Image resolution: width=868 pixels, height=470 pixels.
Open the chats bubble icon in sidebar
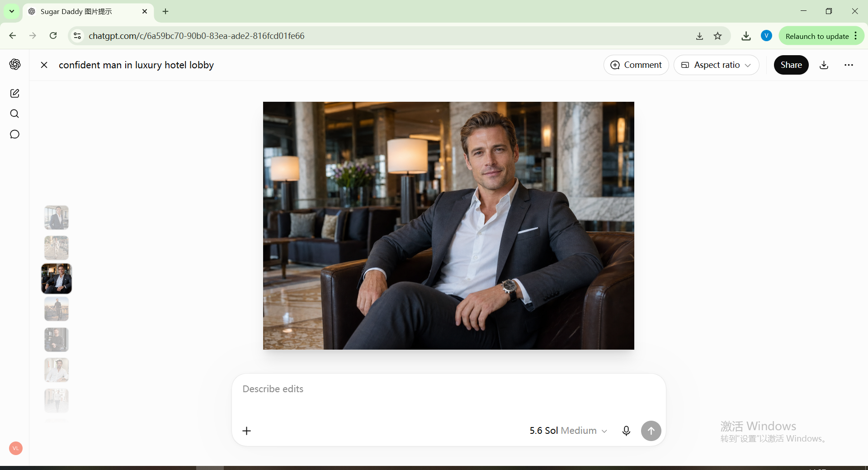click(x=15, y=134)
